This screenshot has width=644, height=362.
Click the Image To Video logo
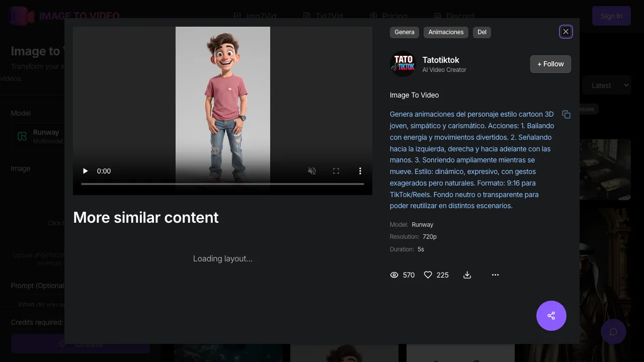[x=21, y=16]
